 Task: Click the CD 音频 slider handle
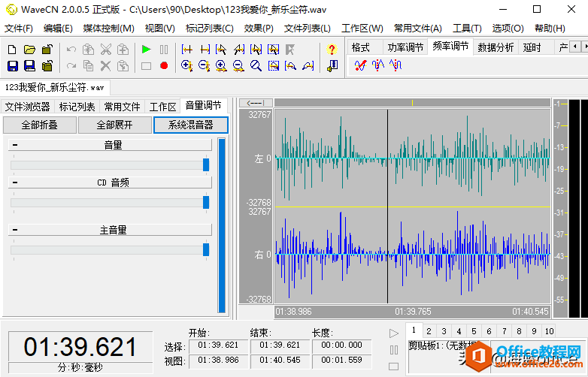coord(206,203)
